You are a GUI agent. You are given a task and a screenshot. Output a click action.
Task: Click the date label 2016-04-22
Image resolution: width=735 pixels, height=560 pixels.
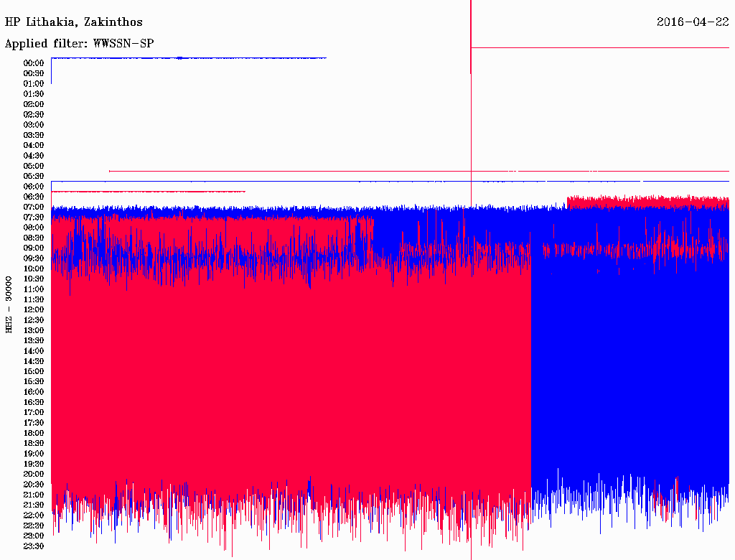tap(693, 22)
